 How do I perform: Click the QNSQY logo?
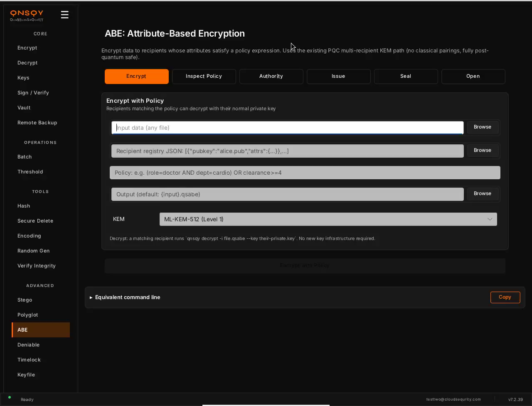27,16
